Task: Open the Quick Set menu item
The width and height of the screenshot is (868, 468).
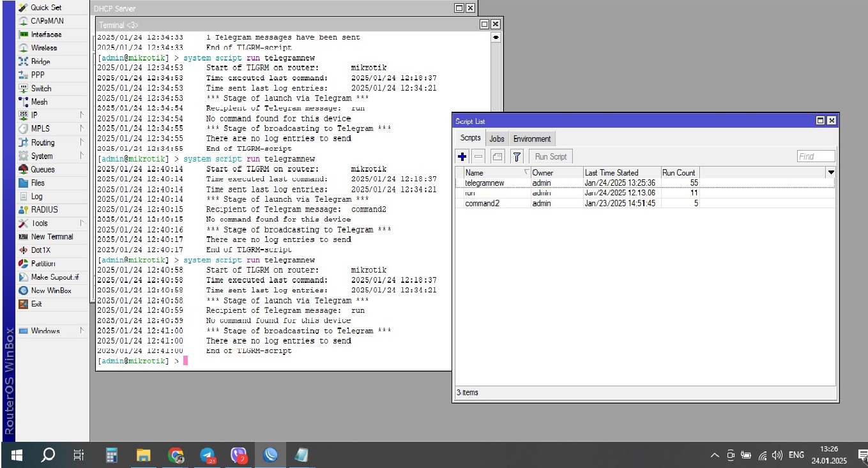Action: [x=46, y=8]
